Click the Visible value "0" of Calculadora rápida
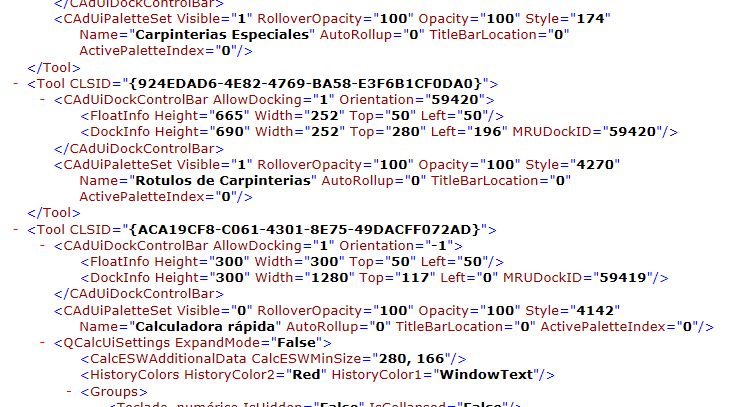Viewport: 733px width, 407px height. [x=242, y=311]
